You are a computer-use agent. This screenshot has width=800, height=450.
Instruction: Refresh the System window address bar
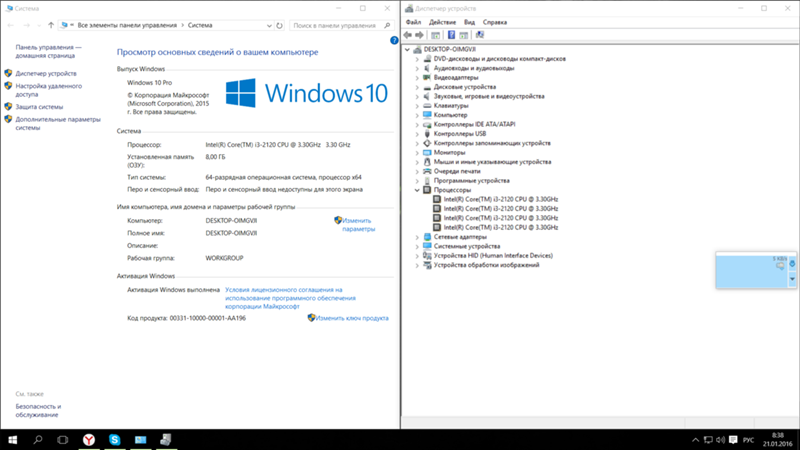coord(280,26)
